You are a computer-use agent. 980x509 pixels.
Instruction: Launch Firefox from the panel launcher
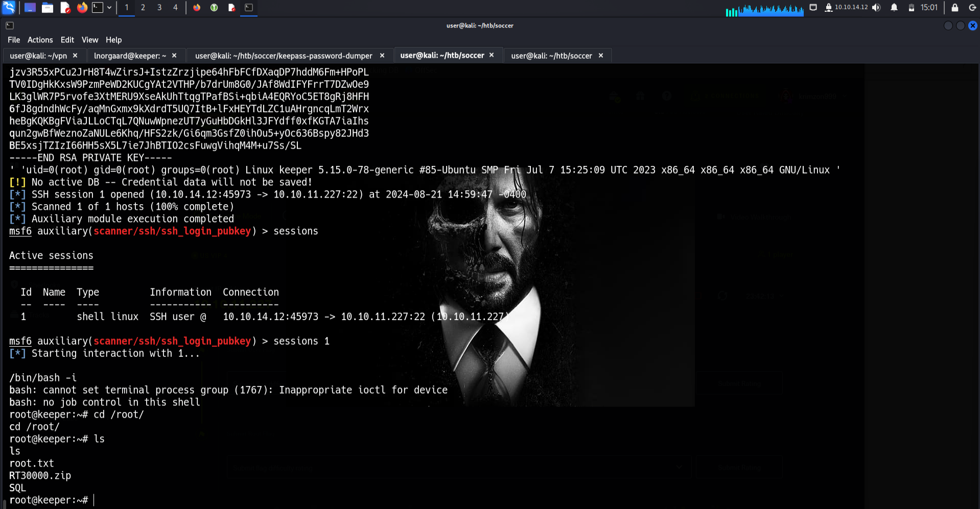82,8
